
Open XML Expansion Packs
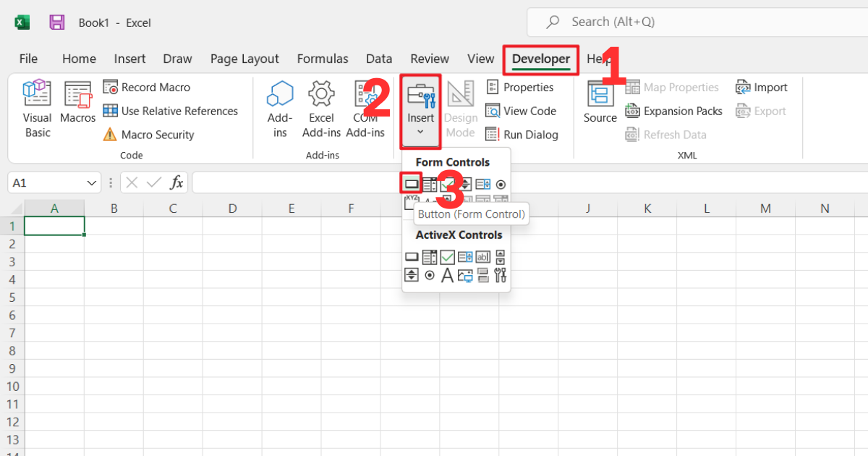pos(673,111)
